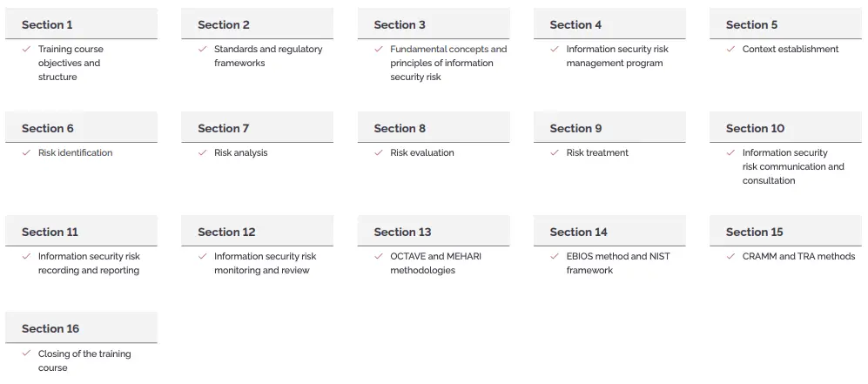The image size is (868, 384).
Task: Click checkmark beside Risk evaluation
Action: coord(378,152)
